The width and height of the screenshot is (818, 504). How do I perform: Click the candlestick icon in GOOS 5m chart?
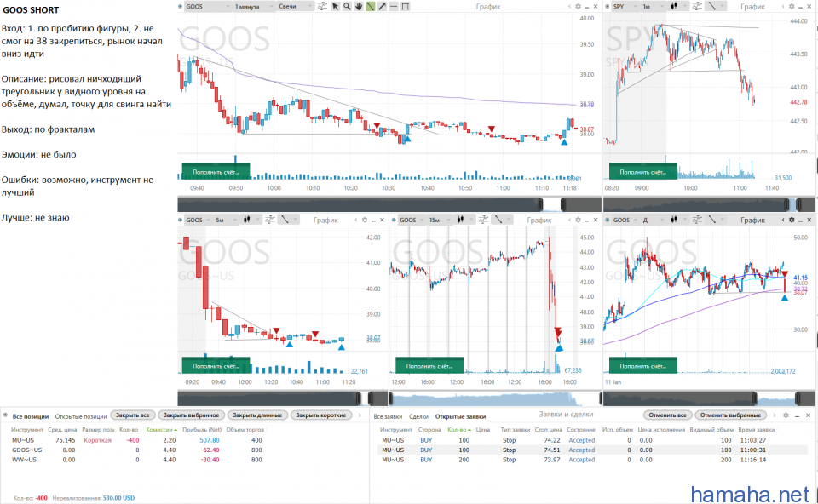coord(247,220)
